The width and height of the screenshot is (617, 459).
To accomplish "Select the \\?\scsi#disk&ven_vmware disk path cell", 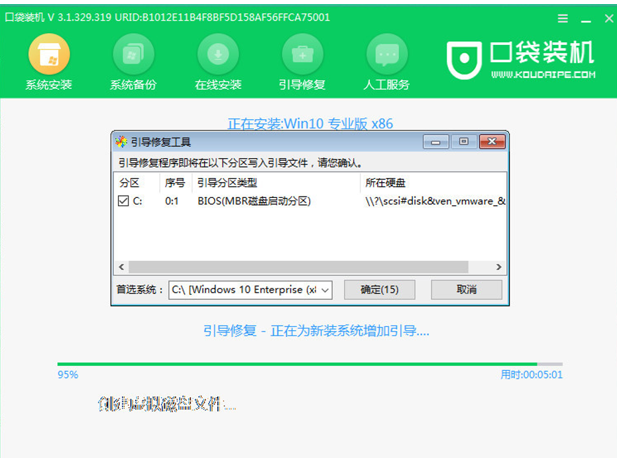I will click(x=435, y=201).
